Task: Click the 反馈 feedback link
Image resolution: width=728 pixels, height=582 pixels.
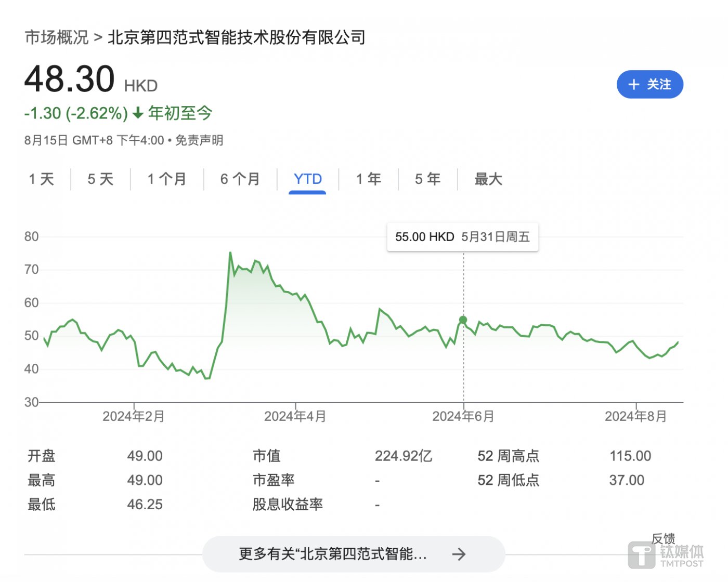Action: click(x=663, y=538)
